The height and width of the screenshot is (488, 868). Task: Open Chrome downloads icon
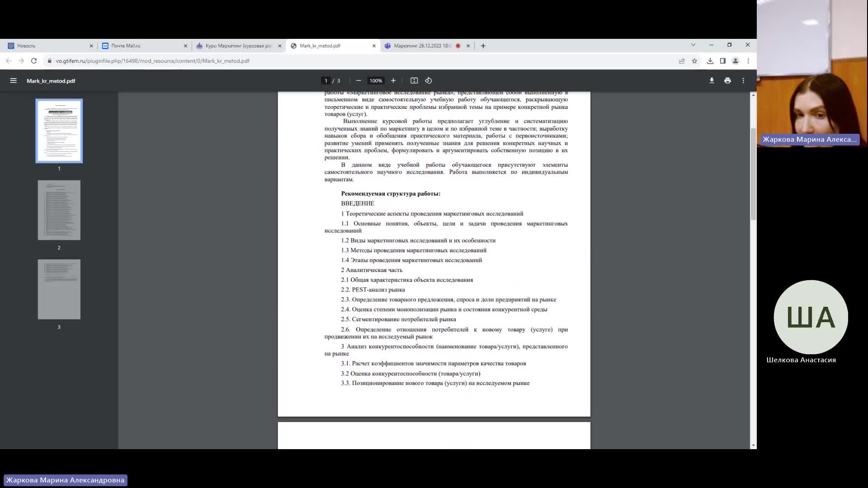(x=710, y=61)
